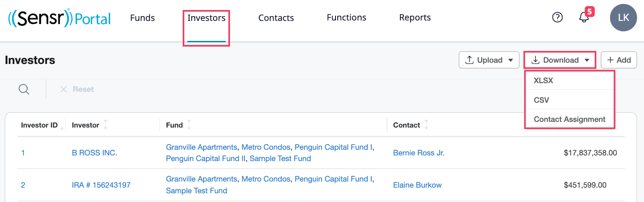Go to the Reports tab
The width and height of the screenshot is (644, 202).
point(415,18)
